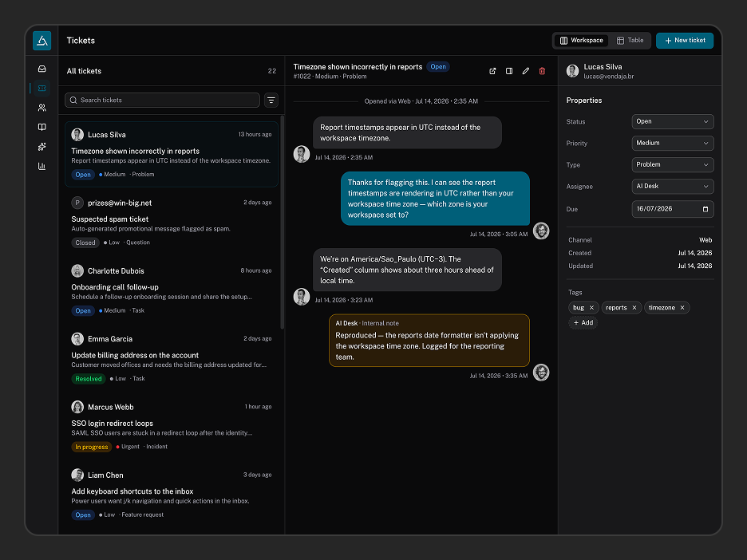Click the red delete ticket trash icon
The width and height of the screenshot is (747, 560).
(542, 71)
